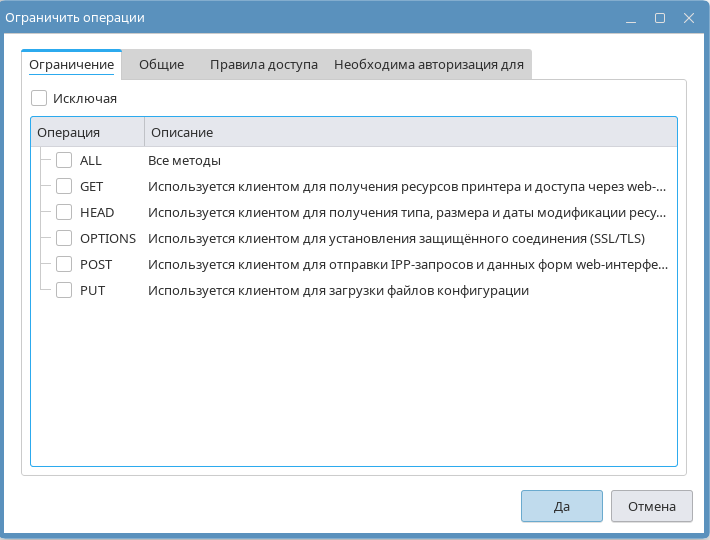
Task: Open the Правила доступа tab
Action: coord(263,64)
